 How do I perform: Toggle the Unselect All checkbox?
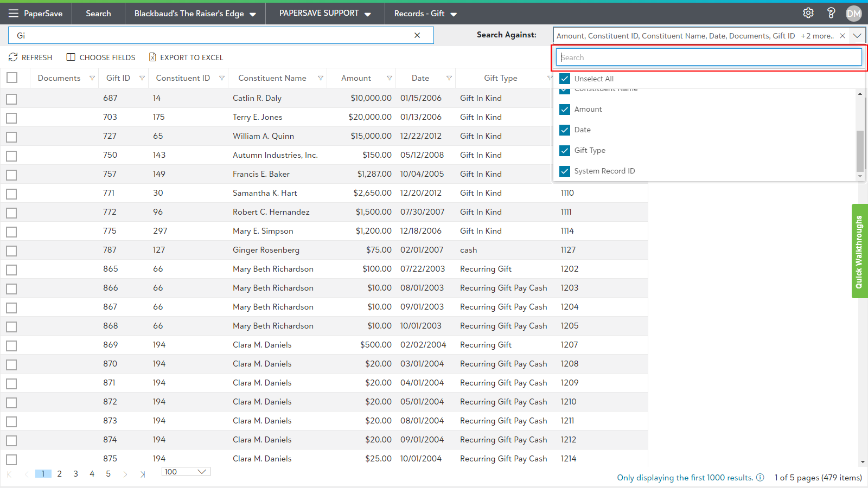pos(565,79)
